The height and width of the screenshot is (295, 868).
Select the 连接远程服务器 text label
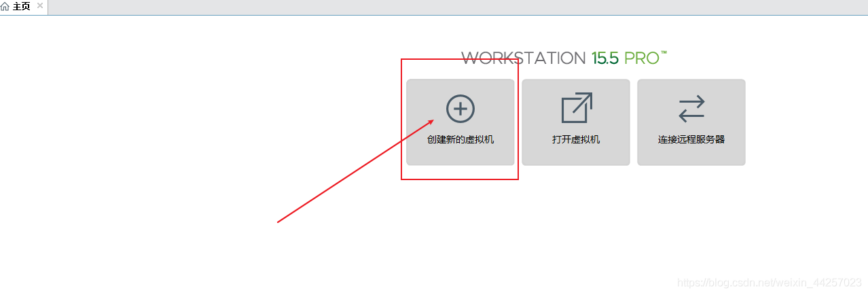click(x=691, y=139)
